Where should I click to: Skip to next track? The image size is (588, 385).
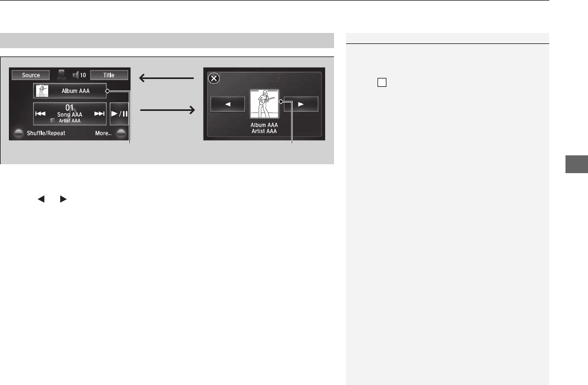pyautogui.click(x=99, y=114)
